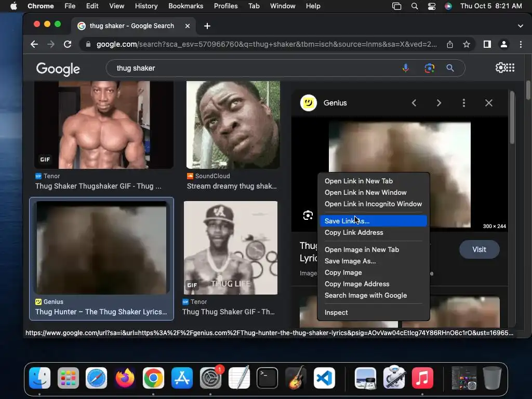
Task: Click the share icon in address bar
Action: [450, 44]
